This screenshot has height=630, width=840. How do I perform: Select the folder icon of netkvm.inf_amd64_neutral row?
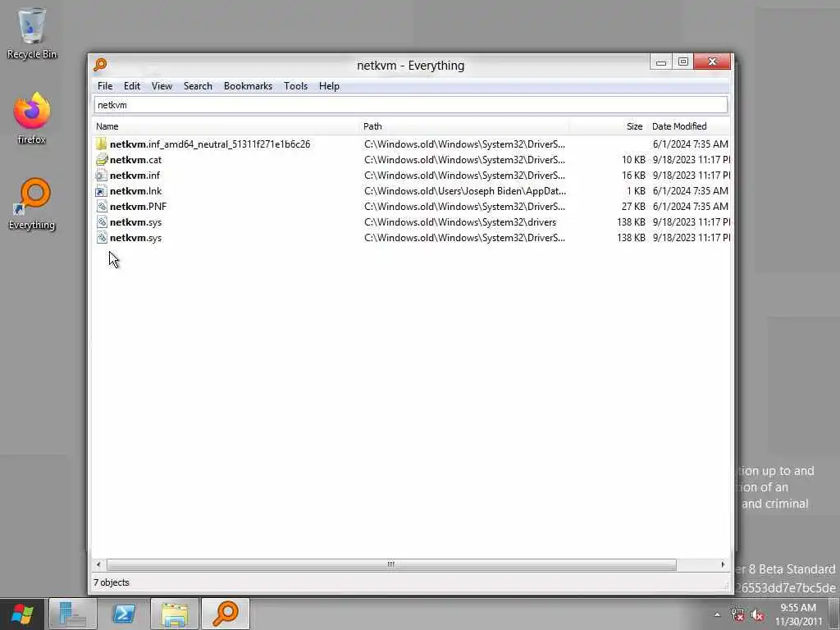coord(101,144)
